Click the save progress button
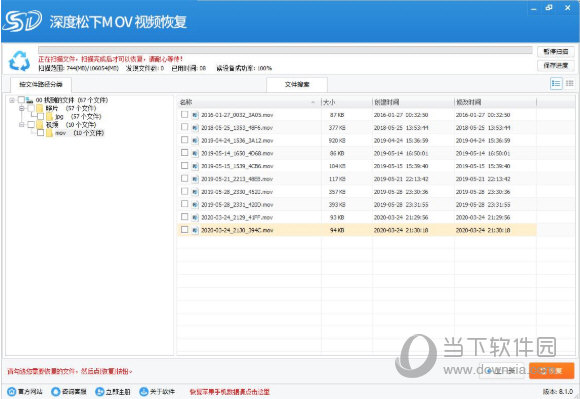Image resolution: width=580 pixels, height=399 pixels. (556, 65)
